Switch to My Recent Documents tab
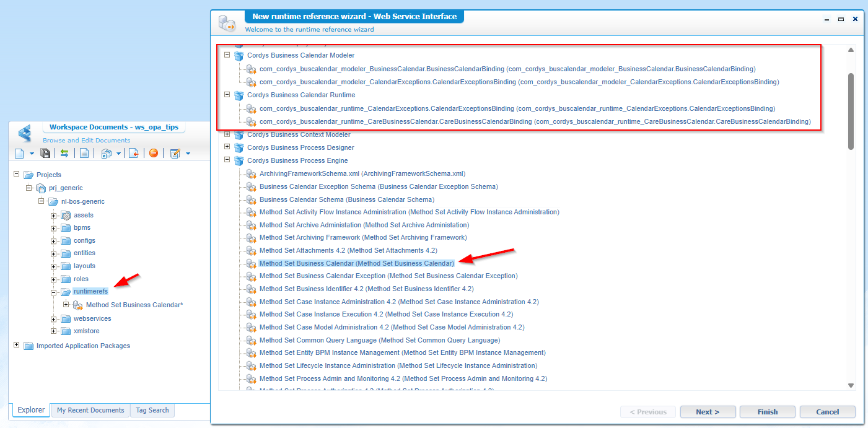The width and height of the screenshot is (868, 428). pyautogui.click(x=90, y=410)
